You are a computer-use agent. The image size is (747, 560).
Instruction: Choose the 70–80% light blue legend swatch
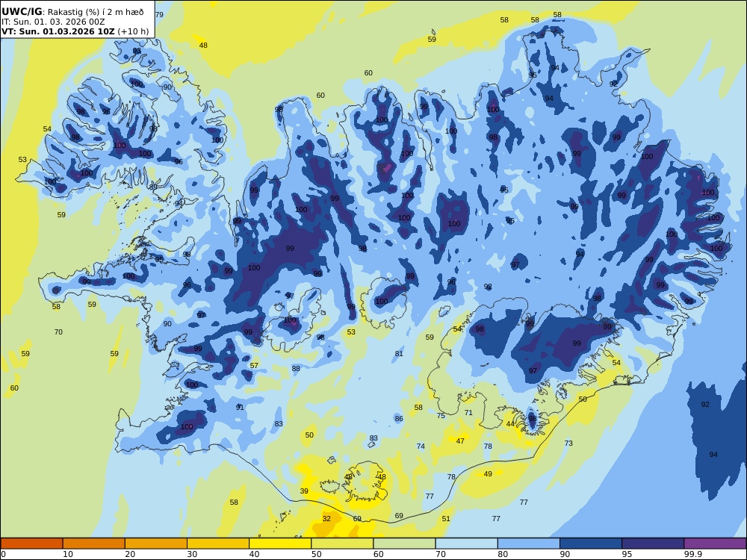click(466, 544)
